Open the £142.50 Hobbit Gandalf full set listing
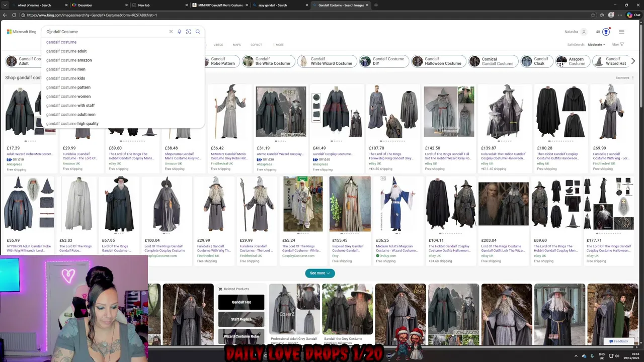This screenshot has width=644, height=362. pyautogui.click(x=449, y=128)
